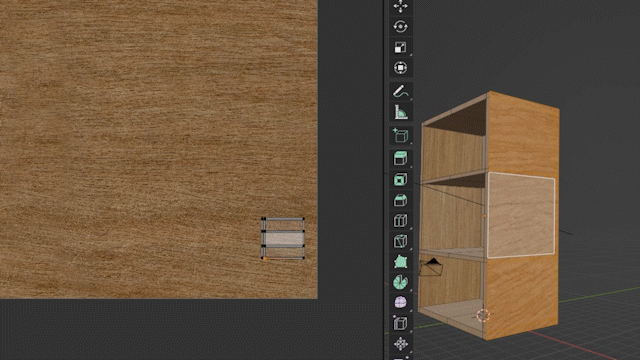Select the Rotate tool
Image resolution: width=640 pixels, height=360 pixels.
coord(400,27)
